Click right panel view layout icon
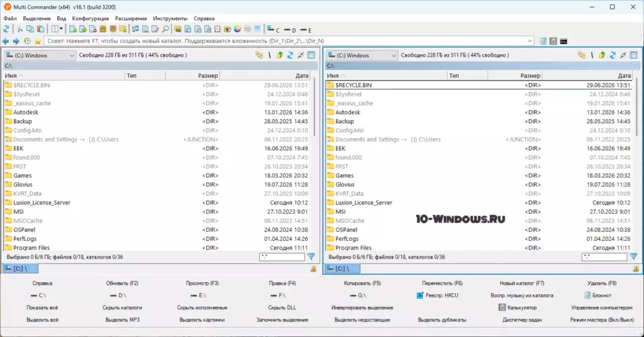644x337 pixels. pos(634,55)
